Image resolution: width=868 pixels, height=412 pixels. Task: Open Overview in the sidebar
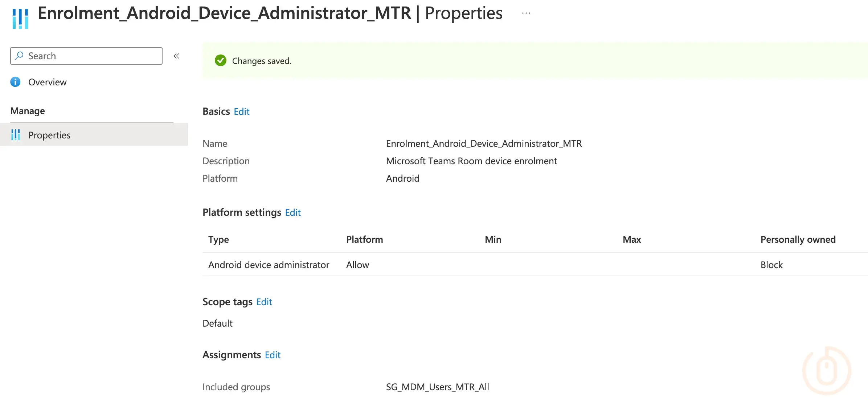[47, 82]
